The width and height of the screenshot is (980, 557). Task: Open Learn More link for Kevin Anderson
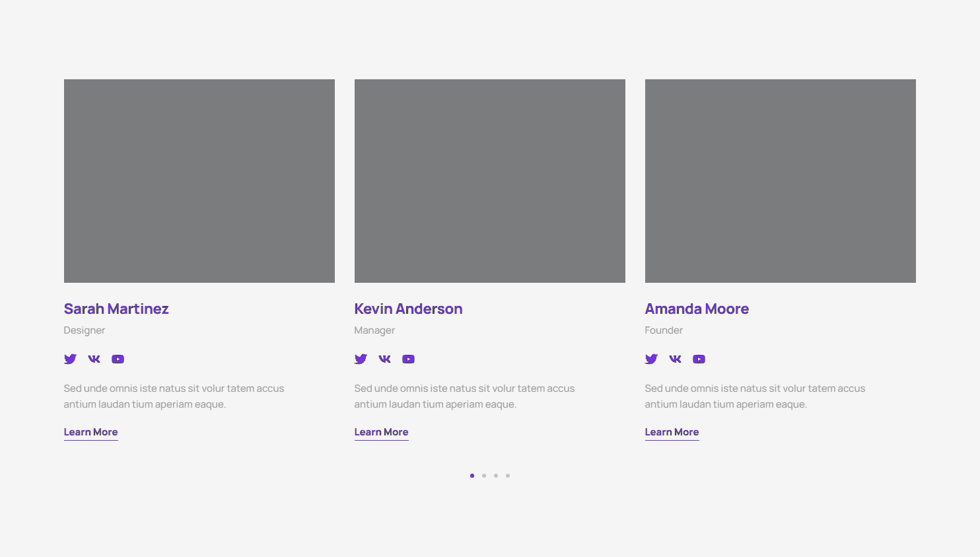tap(381, 432)
